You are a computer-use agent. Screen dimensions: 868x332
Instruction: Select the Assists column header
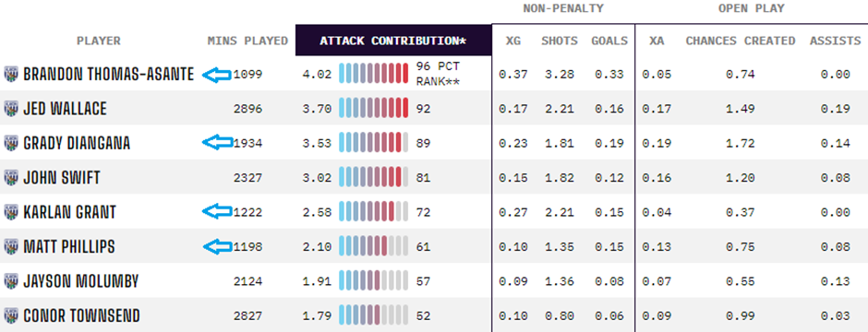pos(836,41)
